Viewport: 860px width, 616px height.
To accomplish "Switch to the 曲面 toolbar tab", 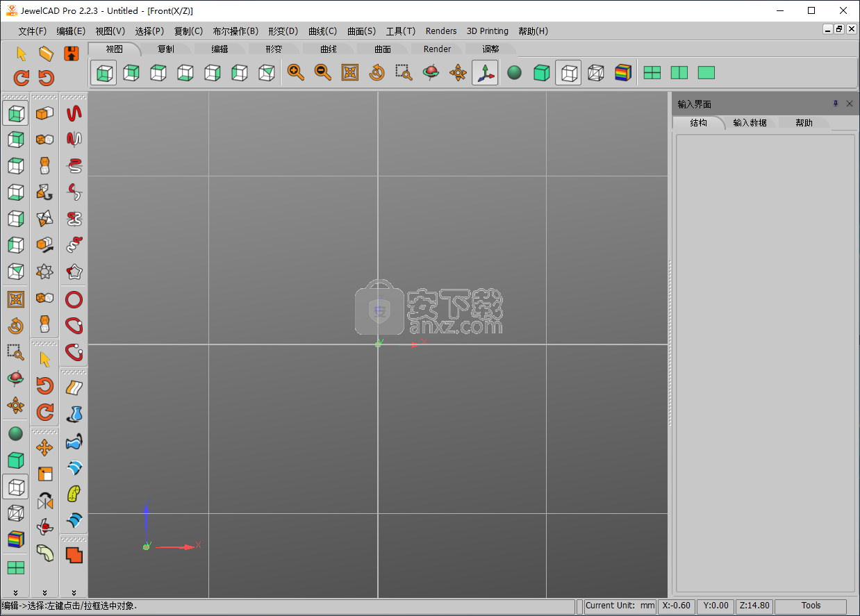I will 383,49.
